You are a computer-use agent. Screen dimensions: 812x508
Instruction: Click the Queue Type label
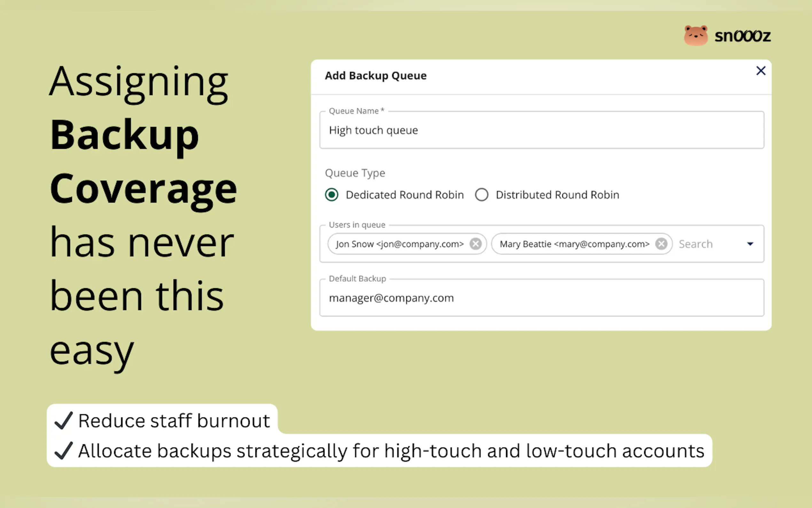click(355, 173)
